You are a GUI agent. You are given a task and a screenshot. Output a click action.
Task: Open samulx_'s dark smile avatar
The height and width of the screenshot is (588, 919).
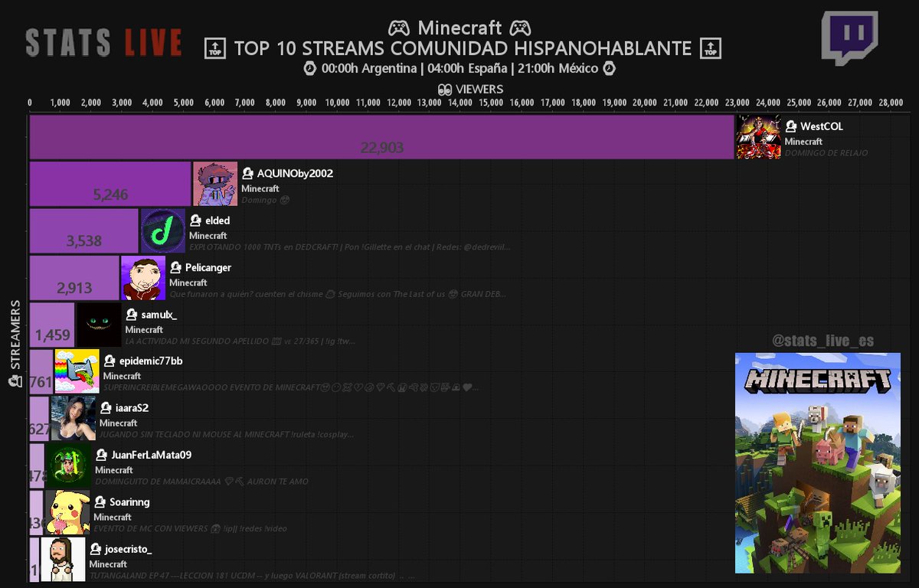pos(99,325)
